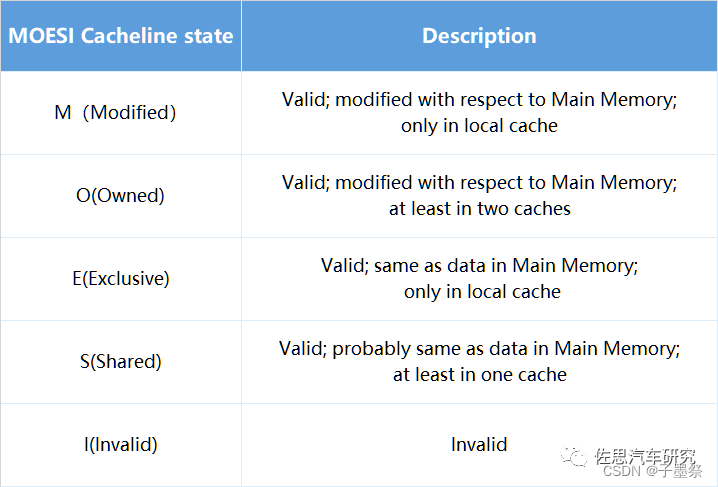Click the "O(Owned)" state cell
The image size is (718, 487).
120,195
